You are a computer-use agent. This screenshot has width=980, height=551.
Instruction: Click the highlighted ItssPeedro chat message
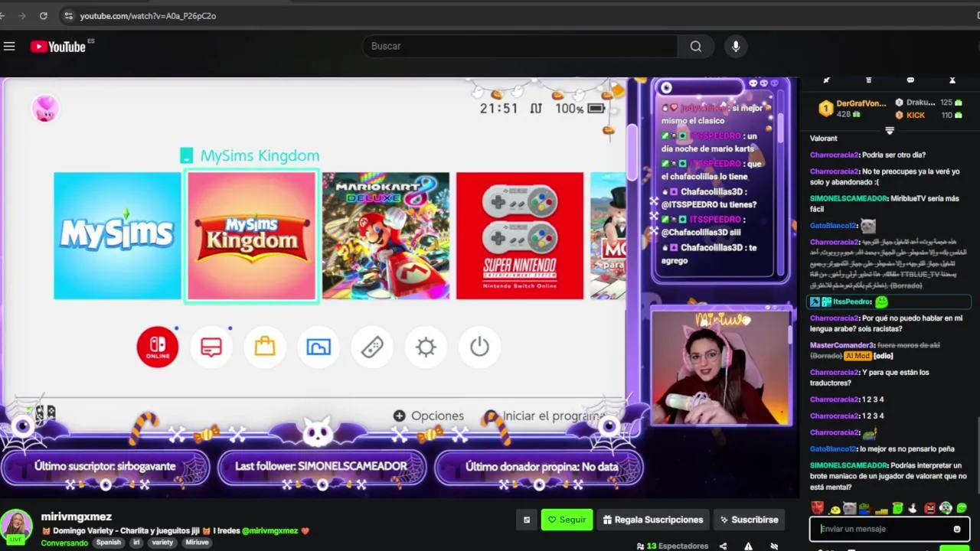click(890, 302)
